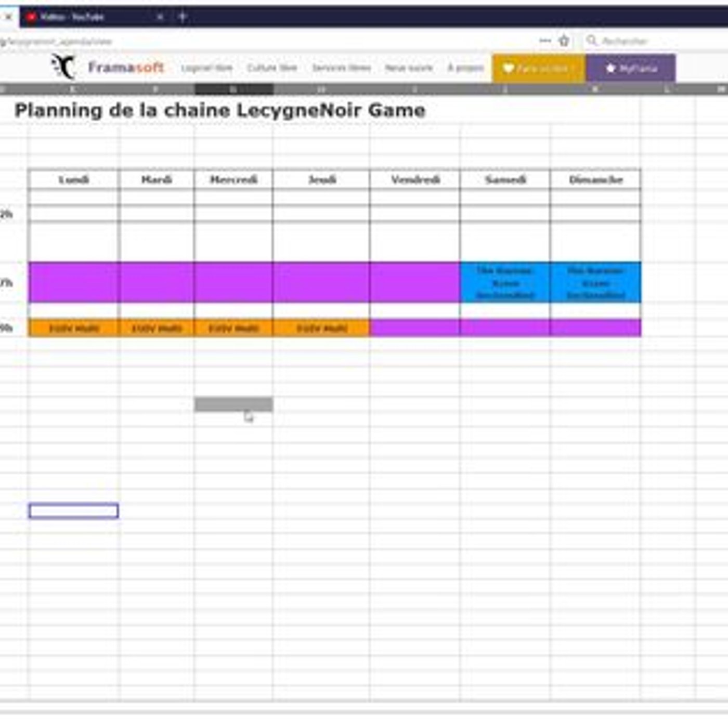728x728 pixels.
Task: Select the Mercredi header cell
Action: [233, 179]
